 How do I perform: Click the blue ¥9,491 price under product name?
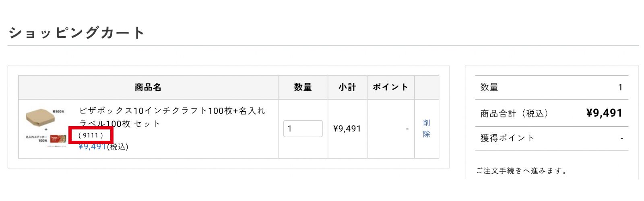(92, 147)
